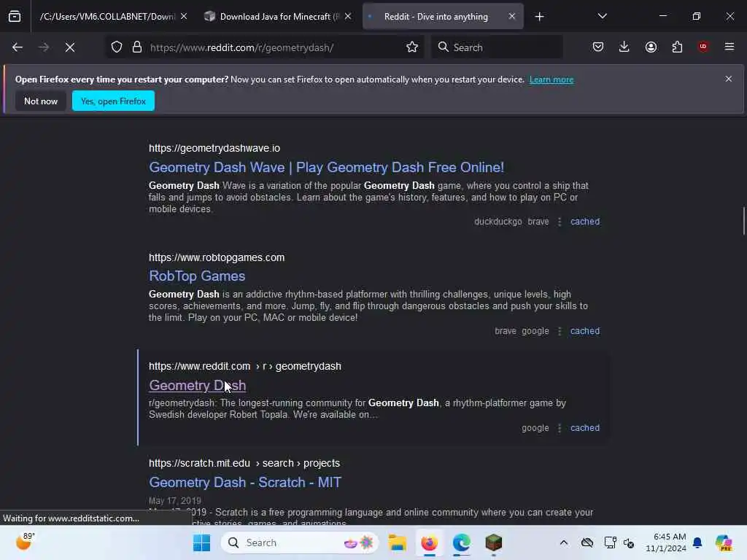Click google source on RobTop Games result
The image size is (747, 560).
click(535, 331)
